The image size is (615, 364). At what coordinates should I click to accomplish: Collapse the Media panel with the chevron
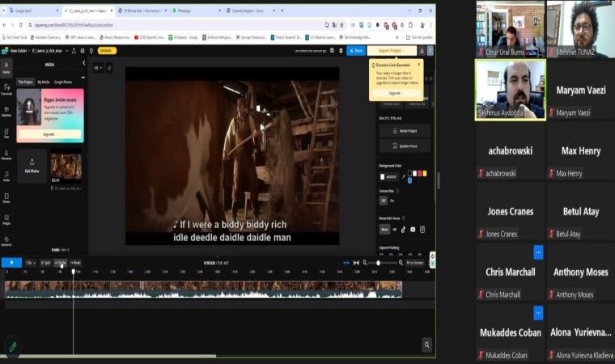click(83, 64)
